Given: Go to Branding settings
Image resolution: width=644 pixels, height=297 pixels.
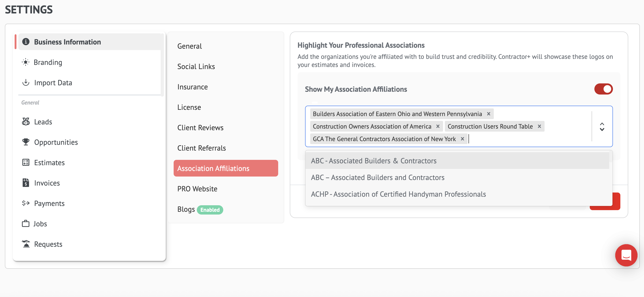Looking at the screenshot, I should coord(48,62).
